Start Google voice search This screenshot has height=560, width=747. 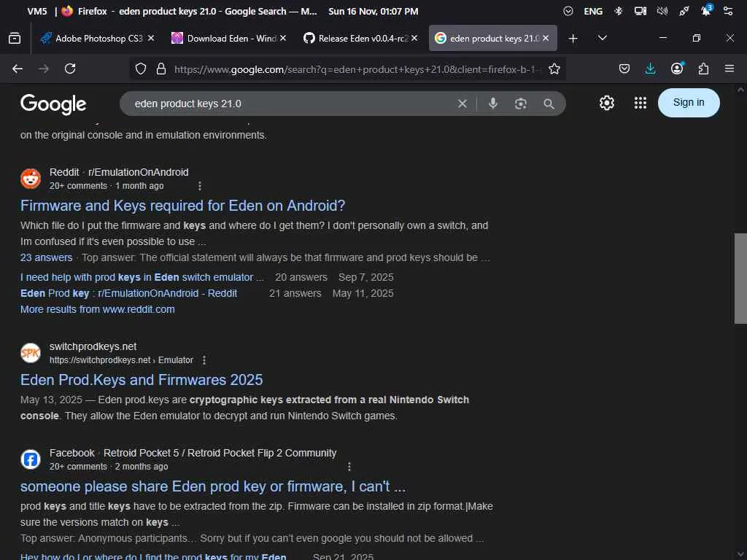coord(493,104)
